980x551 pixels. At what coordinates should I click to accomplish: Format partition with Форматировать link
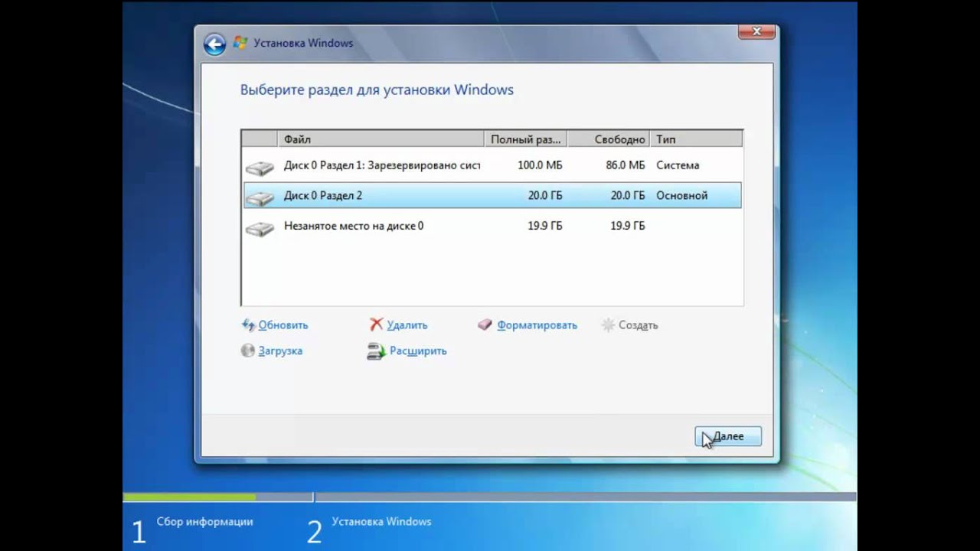pyautogui.click(x=537, y=325)
